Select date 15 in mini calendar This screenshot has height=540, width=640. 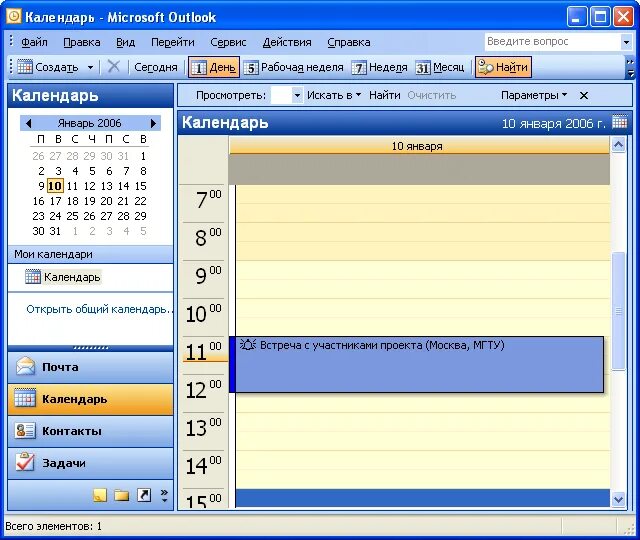[140, 186]
